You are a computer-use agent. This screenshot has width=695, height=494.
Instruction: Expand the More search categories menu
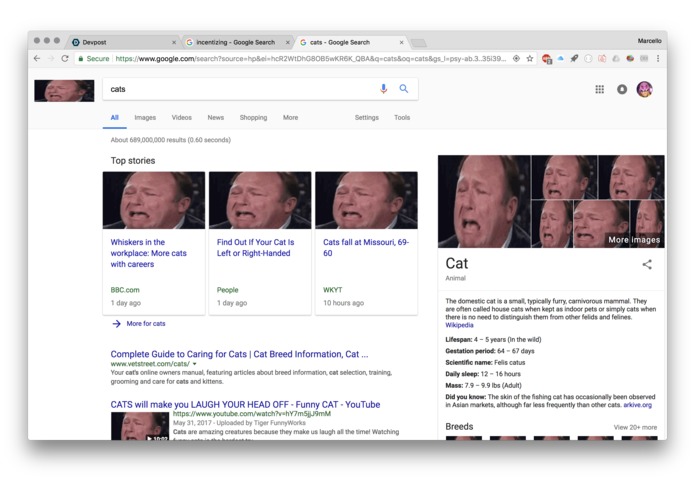[290, 117]
